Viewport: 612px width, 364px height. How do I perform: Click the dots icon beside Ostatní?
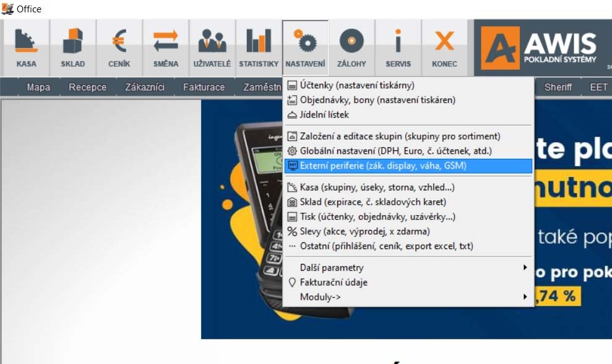pyautogui.click(x=292, y=247)
